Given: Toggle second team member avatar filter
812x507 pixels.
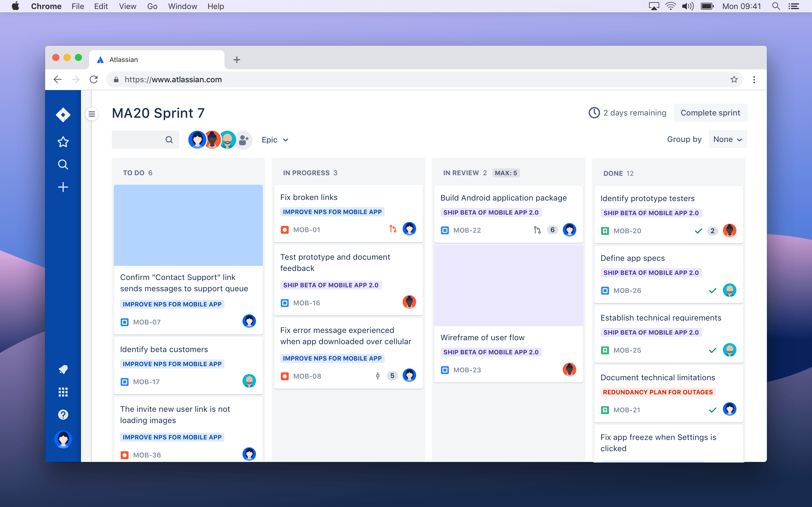Looking at the screenshot, I should pos(212,140).
